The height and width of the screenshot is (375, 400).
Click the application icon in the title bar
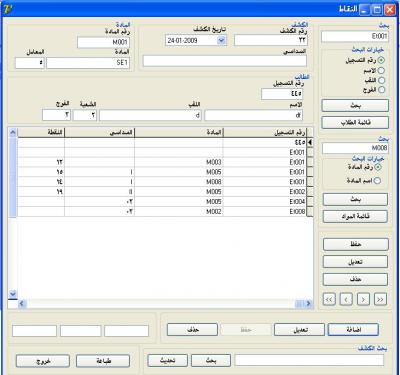click(x=8, y=9)
